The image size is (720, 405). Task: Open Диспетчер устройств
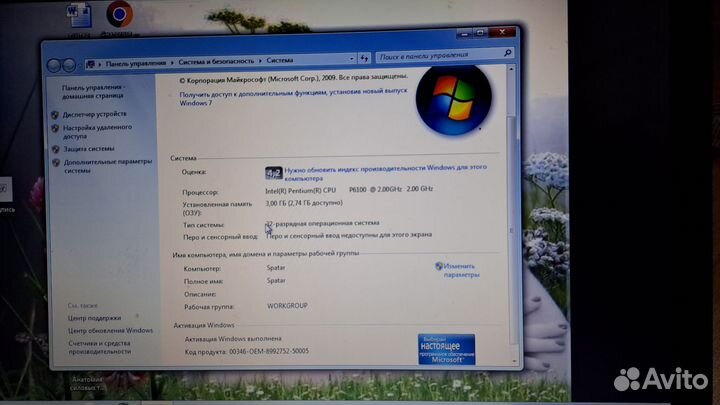(x=95, y=114)
